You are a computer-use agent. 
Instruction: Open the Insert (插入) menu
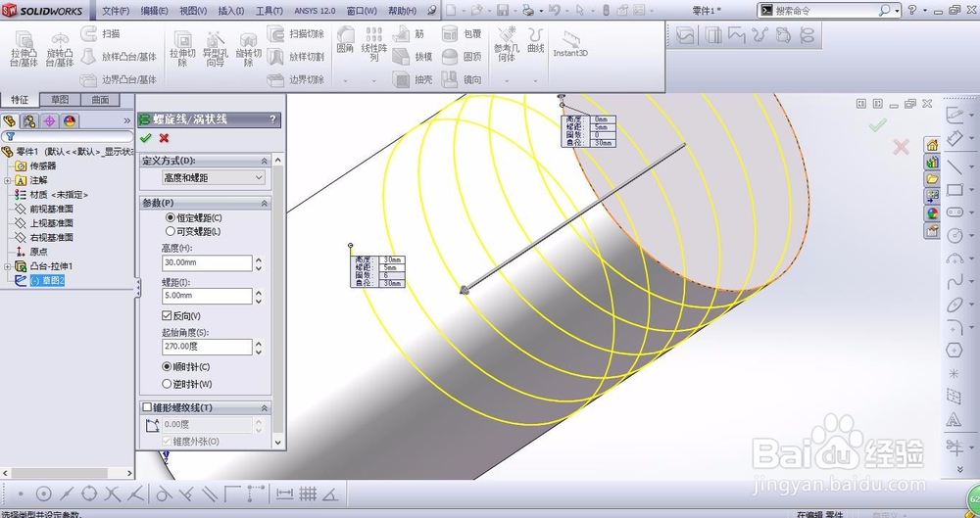point(231,11)
